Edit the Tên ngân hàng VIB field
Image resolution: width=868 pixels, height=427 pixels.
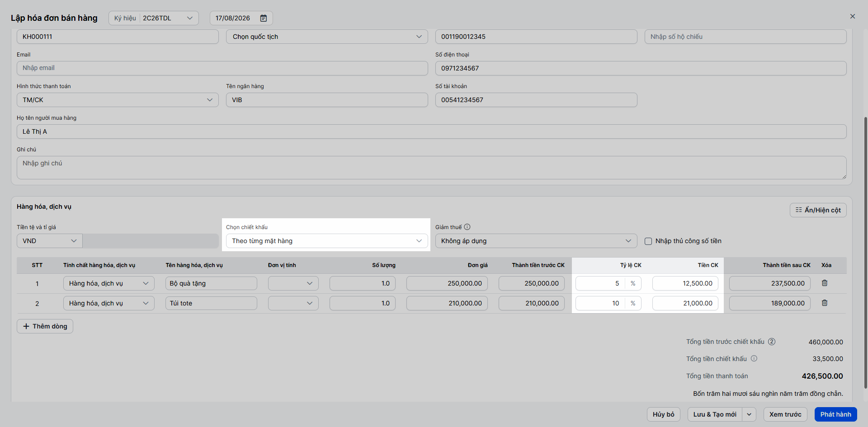pyautogui.click(x=327, y=100)
